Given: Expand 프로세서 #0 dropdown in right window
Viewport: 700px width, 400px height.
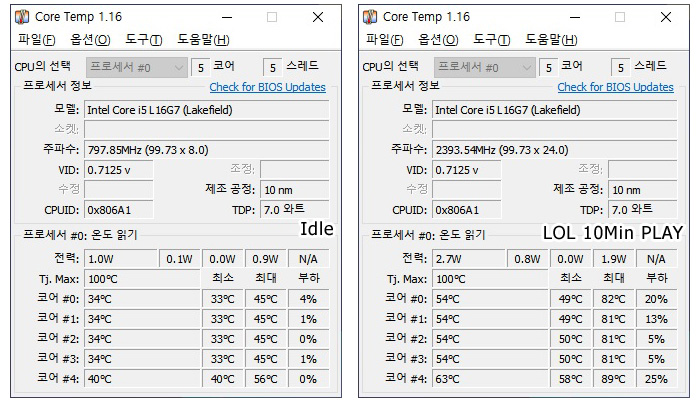Looking at the screenshot, I should (x=485, y=67).
